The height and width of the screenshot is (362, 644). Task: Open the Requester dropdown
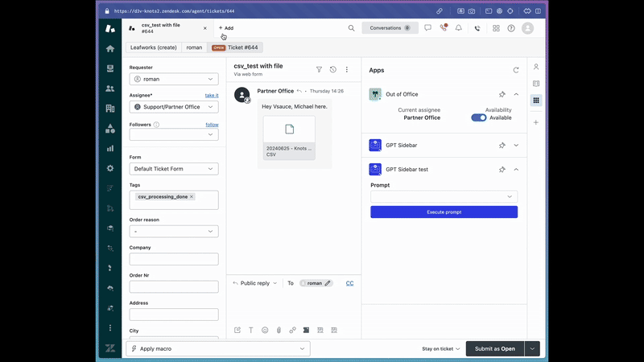point(174,79)
